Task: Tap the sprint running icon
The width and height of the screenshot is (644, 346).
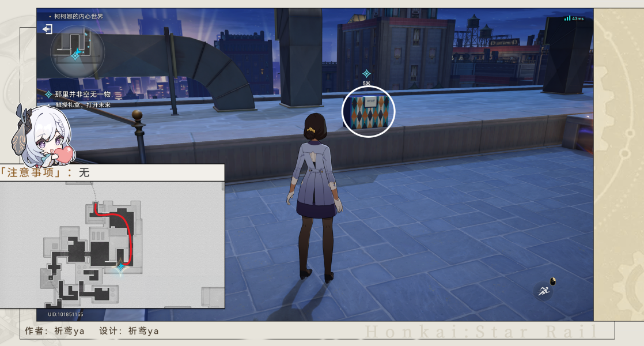Action: pyautogui.click(x=543, y=291)
